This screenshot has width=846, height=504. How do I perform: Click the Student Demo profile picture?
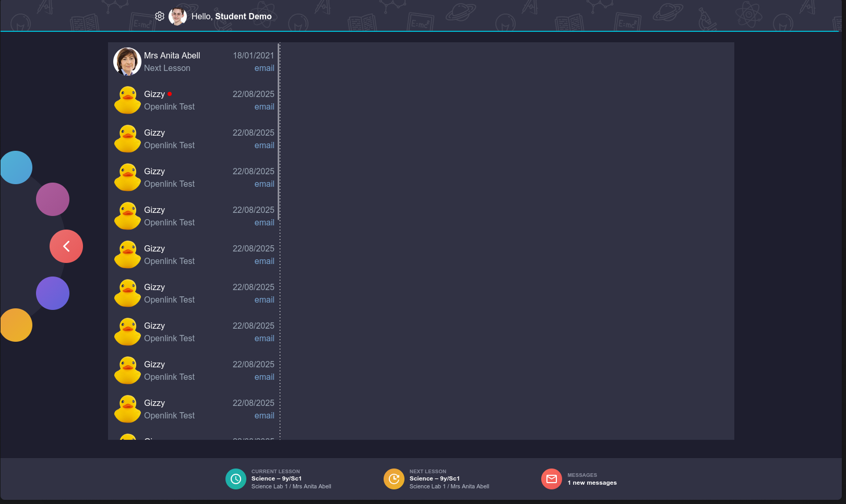177,16
